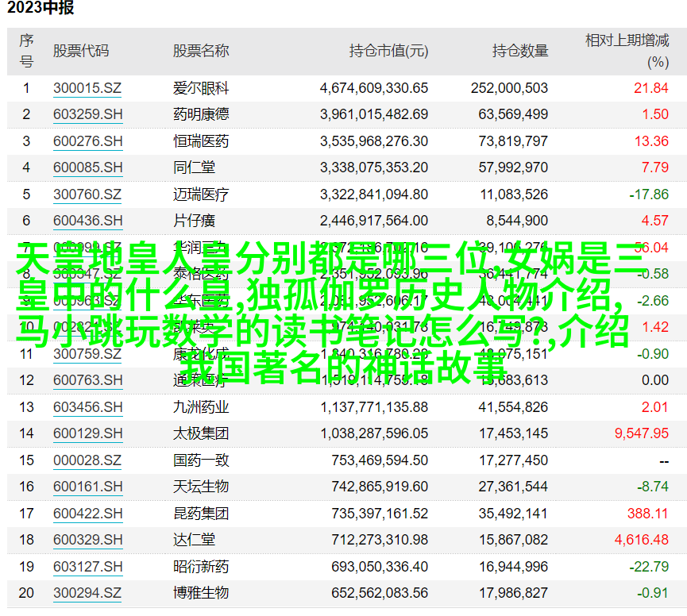687x616 pixels.
Task: Select the change value '-17.86'
Action: [649, 194]
